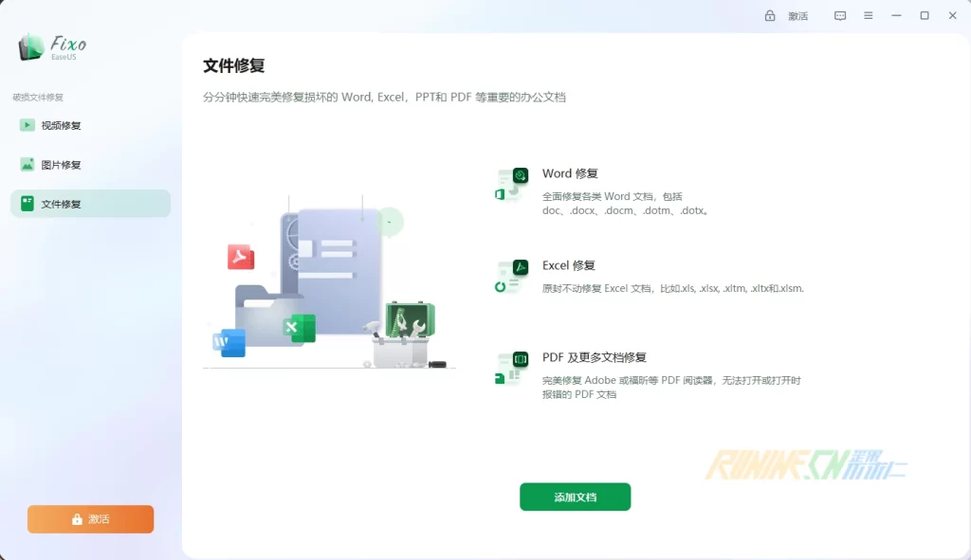Click the Fixo EaseUS logo icon

point(31,45)
